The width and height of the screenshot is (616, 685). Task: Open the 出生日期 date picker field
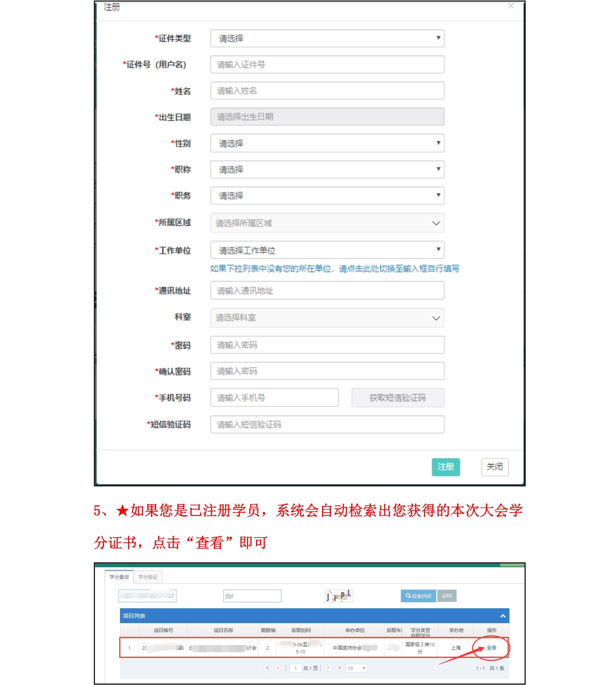tap(327, 117)
